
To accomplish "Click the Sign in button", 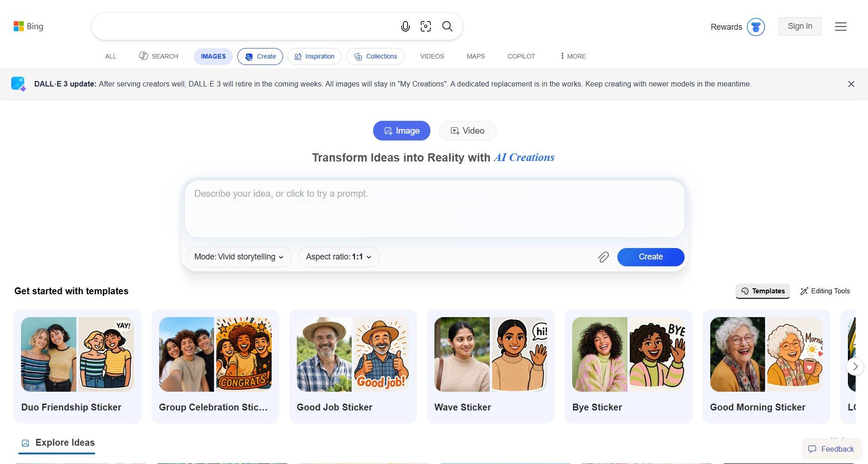I will click(800, 27).
